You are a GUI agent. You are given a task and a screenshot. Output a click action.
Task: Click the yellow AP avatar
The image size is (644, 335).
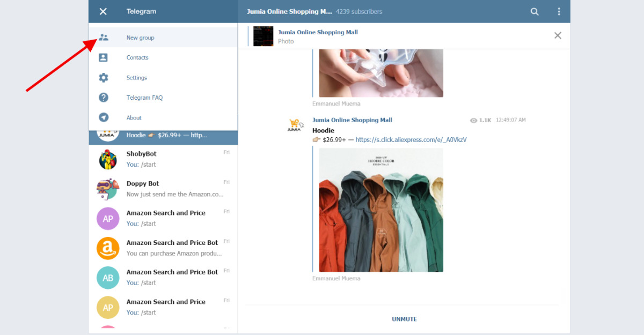point(108,307)
